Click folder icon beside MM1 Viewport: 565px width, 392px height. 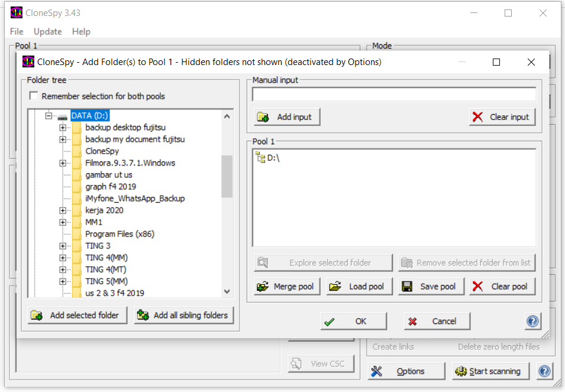[x=77, y=222]
